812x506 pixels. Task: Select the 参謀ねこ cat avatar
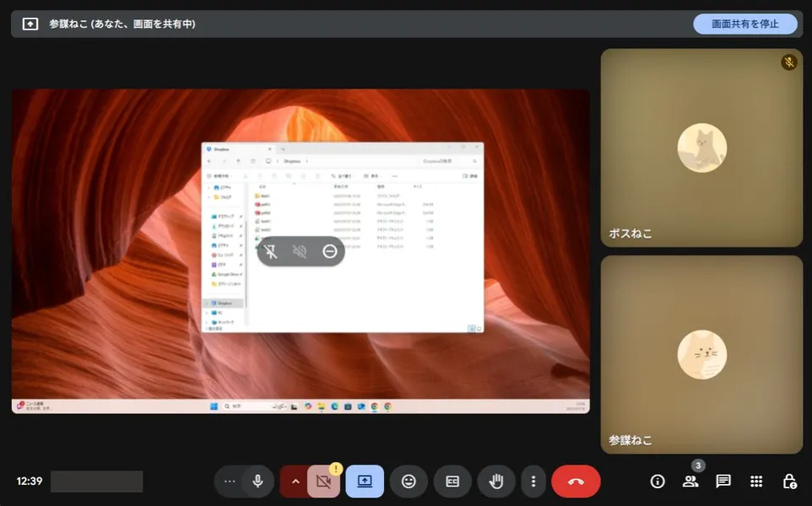click(701, 355)
